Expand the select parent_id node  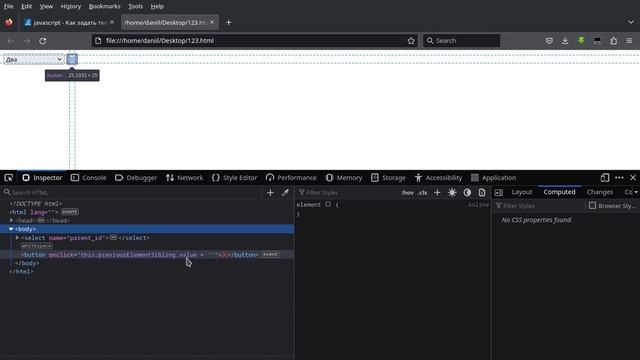(x=17, y=238)
